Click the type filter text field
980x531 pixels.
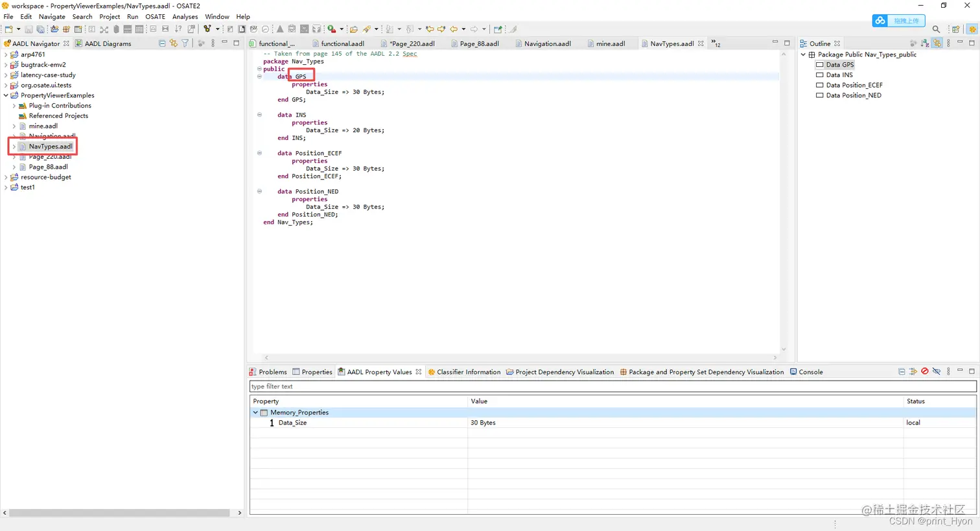pos(612,386)
